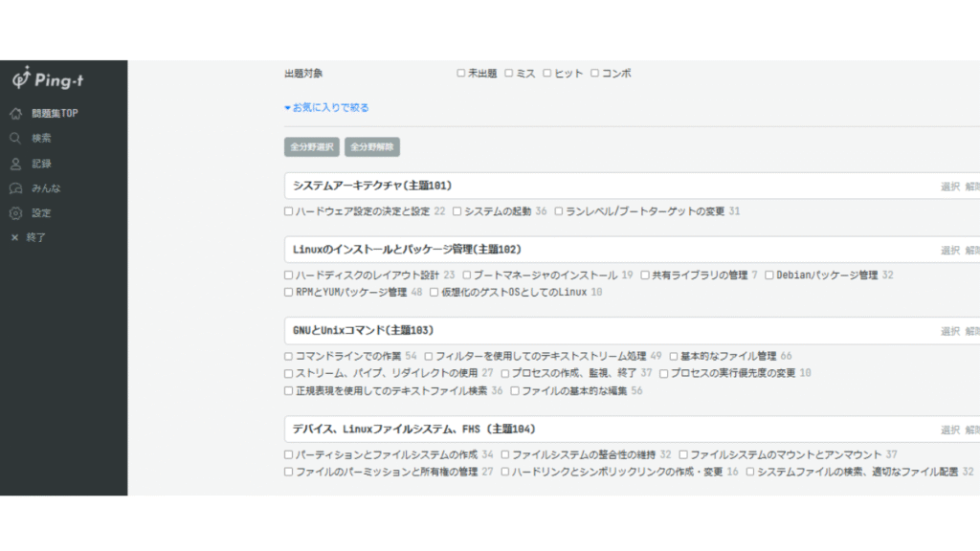Click the X icon for 終了

(x=15, y=237)
